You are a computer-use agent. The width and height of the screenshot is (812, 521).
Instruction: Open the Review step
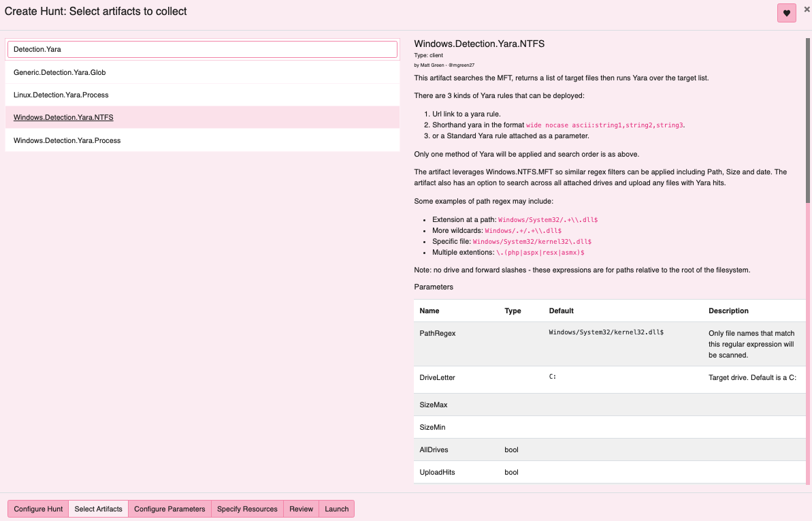click(x=301, y=509)
